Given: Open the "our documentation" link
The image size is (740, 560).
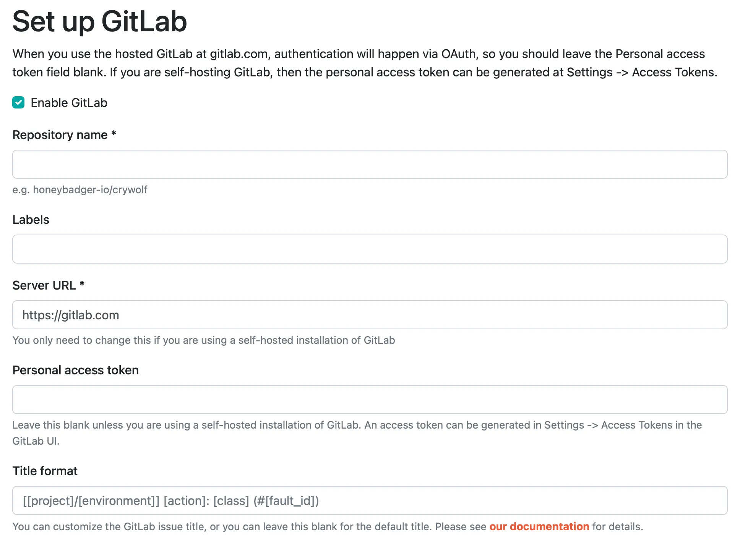Looking at the screenshot, I should pyautogui.click(x=539, y=526).
